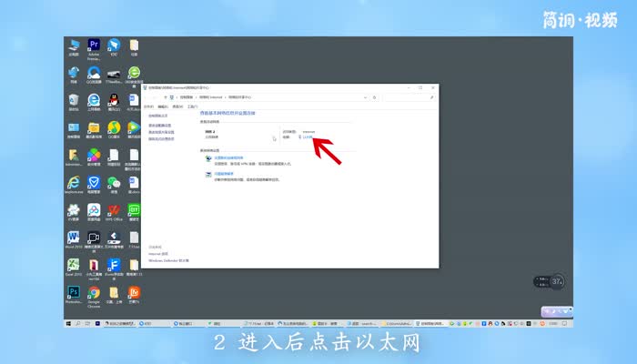Open the File menu in Control Panel window
Screen dimensions: 637x364
[x=148, y=106]
